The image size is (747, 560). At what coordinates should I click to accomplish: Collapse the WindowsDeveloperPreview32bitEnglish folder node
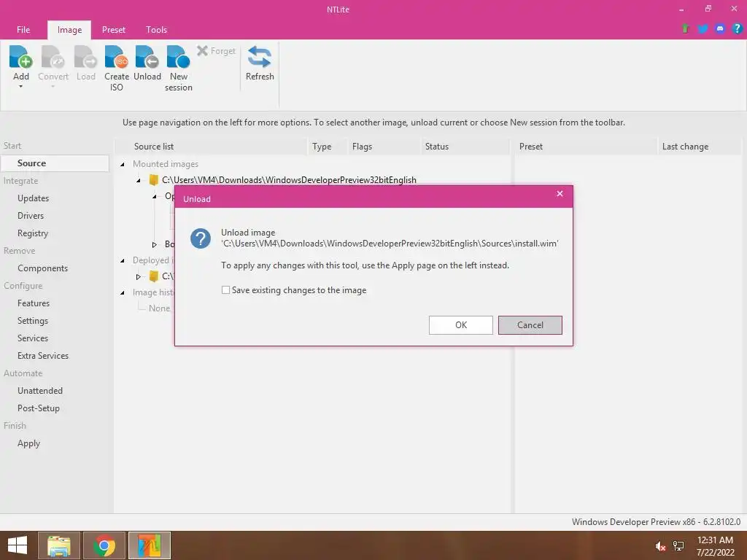click(138, 181)
